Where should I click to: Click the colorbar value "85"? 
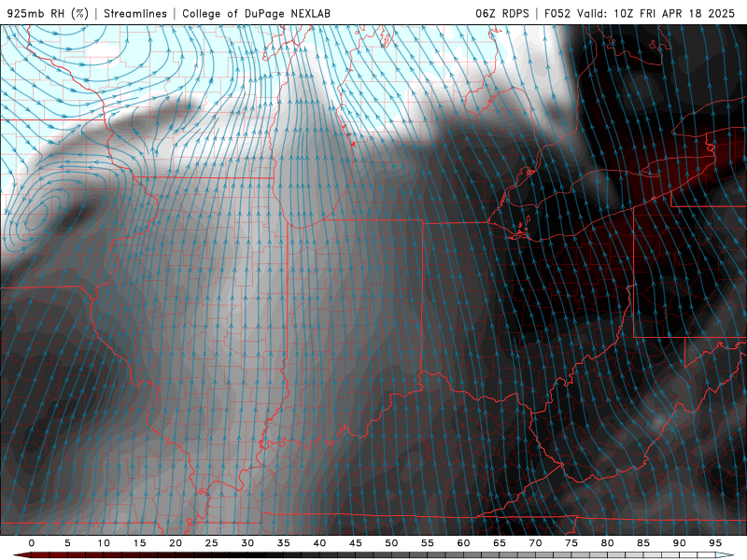643,543
